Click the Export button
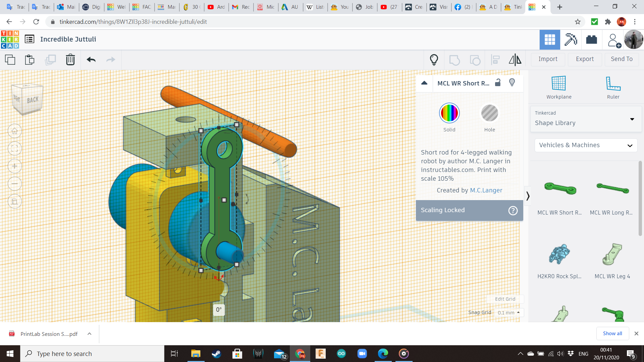Viewport: 644px width, 362px height. [x=585, y=59]
